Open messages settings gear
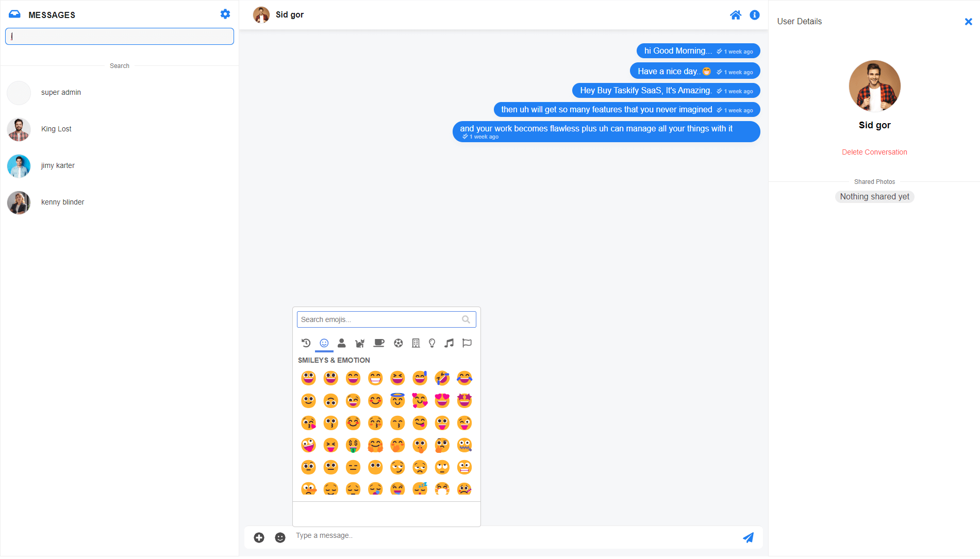The height and width of the screenshot is (559, 980). (x=225, y=14)
